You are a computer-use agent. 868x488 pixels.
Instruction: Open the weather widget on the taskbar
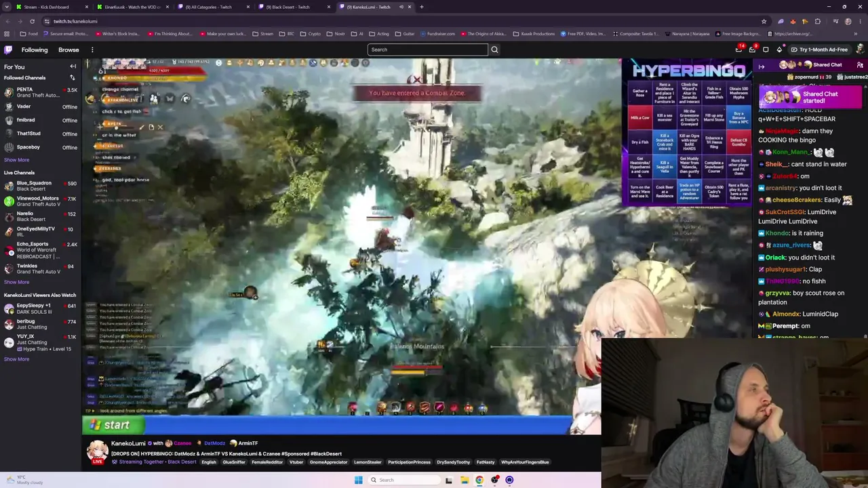pos(24,480)
